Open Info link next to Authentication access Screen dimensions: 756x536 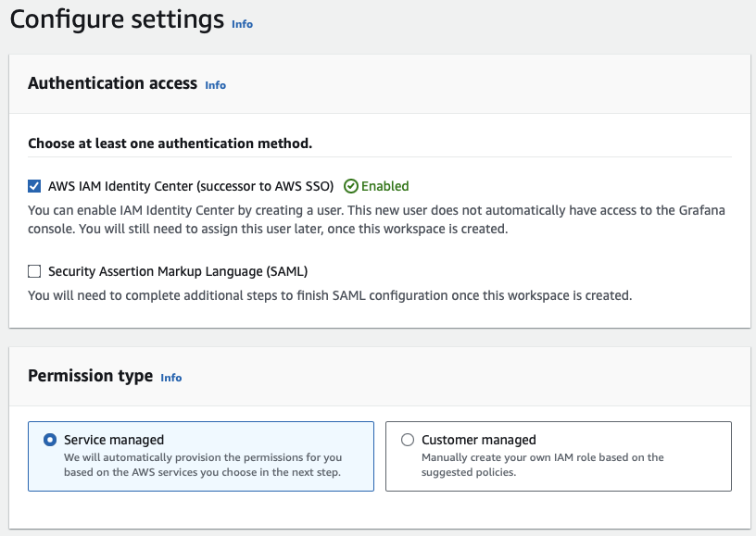(215, 85)
